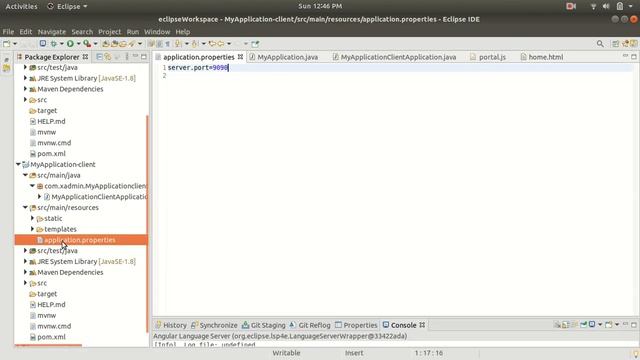The image size is (640, 360).
Task: Click the 'Writable' status bar entry
Action: point(286,353)
